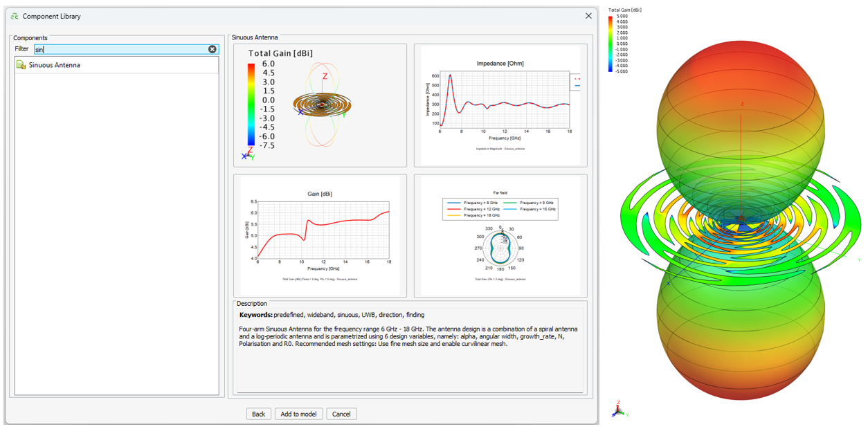Toggle the Frequency = 12 GHz legend entry
The height and width of the screenshot is (429, 868).
click(x=481, y=209)
